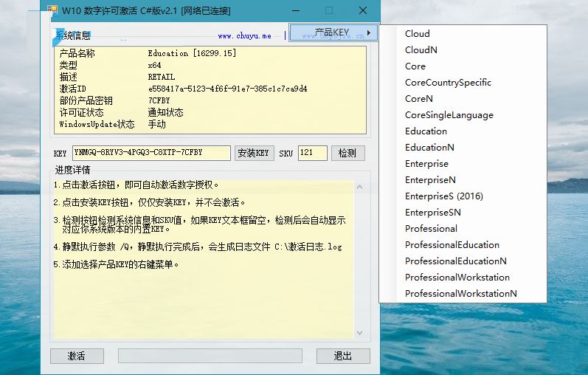Image resolution: width=588 pixels, height=375 pixels.
Task: Click the scroll down arrow in 进度详情
Action: pos(359,333)
